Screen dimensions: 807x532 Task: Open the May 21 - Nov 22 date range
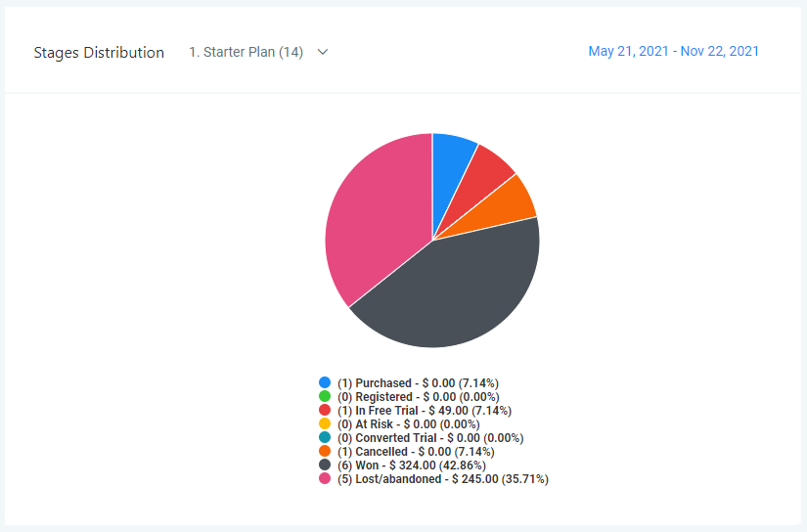tap(673, 52)
